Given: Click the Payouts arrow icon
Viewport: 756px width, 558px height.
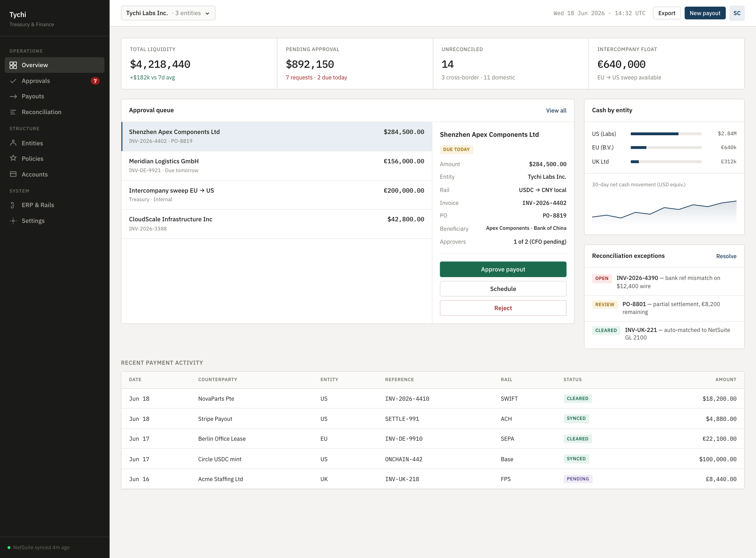Looking at the screenshot, I should [13, 96].
